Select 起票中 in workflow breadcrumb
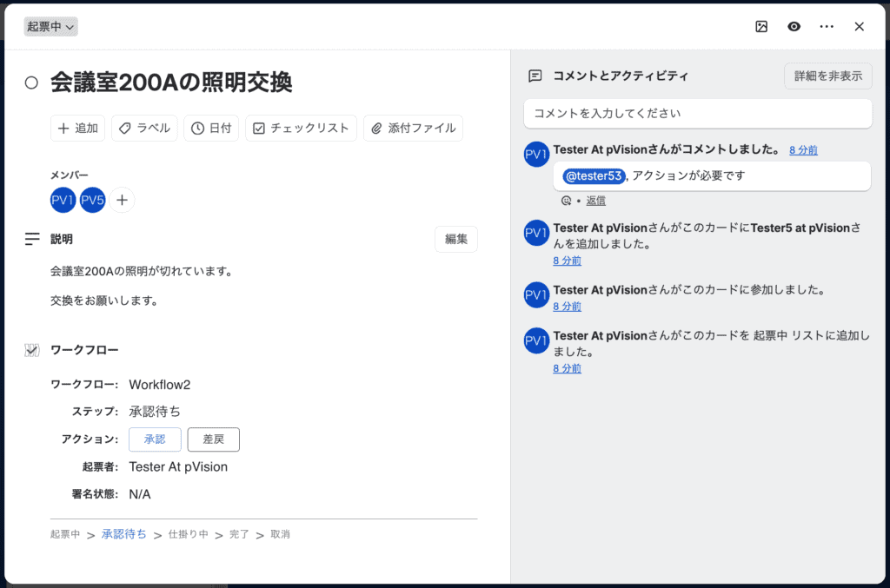The image size is (890, 588). click(x=64, y=534)
